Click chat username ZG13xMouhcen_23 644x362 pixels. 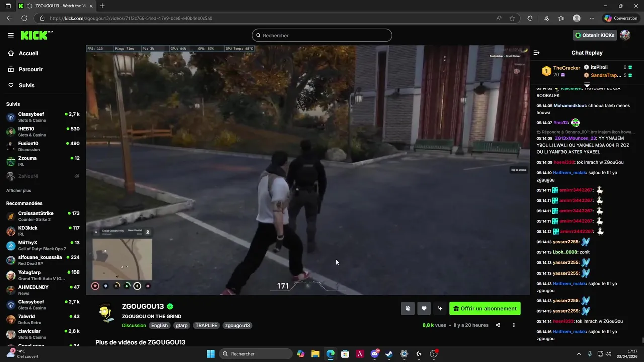pos(576,138)
